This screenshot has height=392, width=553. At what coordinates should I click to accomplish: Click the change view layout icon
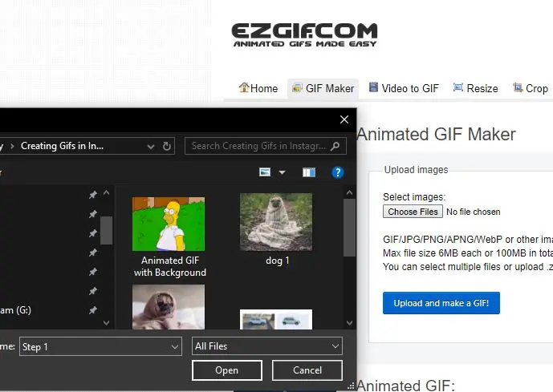tap(265, 172)
